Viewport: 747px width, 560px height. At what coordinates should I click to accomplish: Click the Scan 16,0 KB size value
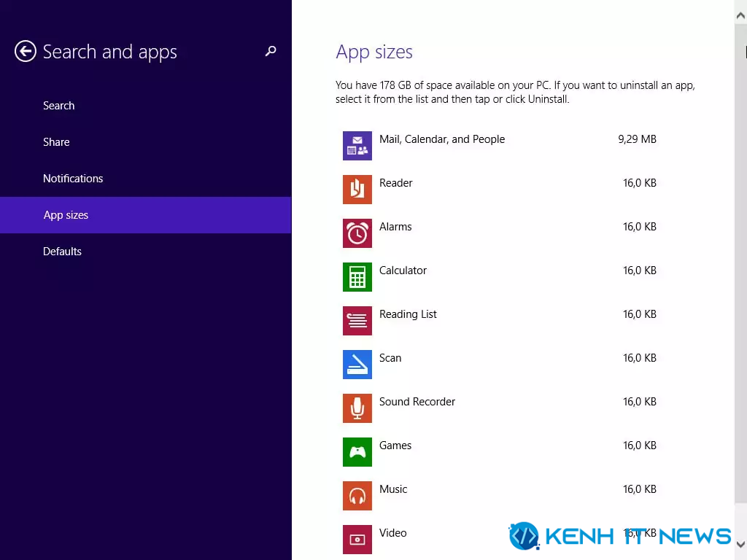[x=640, y=358]
